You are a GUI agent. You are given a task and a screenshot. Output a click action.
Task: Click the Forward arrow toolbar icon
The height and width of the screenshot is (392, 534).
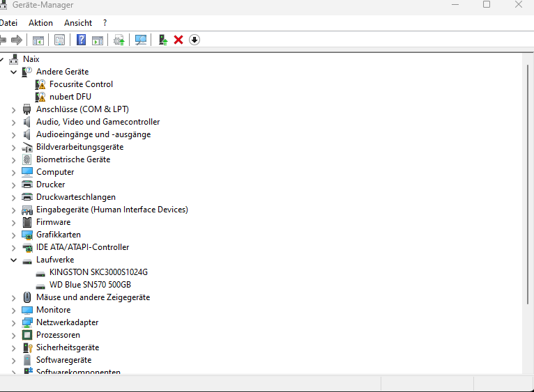[x=17, y=40]
